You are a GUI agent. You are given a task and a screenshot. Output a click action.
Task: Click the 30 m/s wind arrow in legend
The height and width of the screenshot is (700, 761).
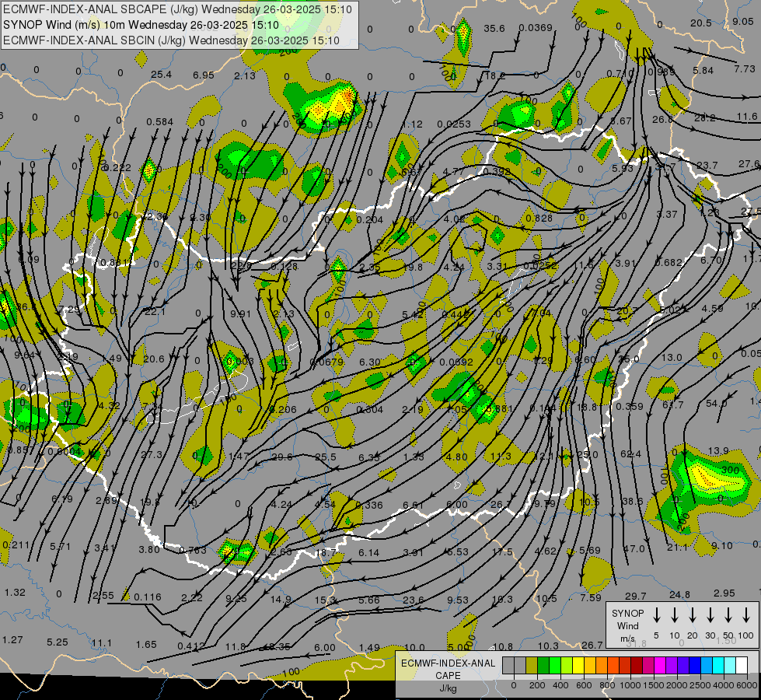[x=710, y=615]
